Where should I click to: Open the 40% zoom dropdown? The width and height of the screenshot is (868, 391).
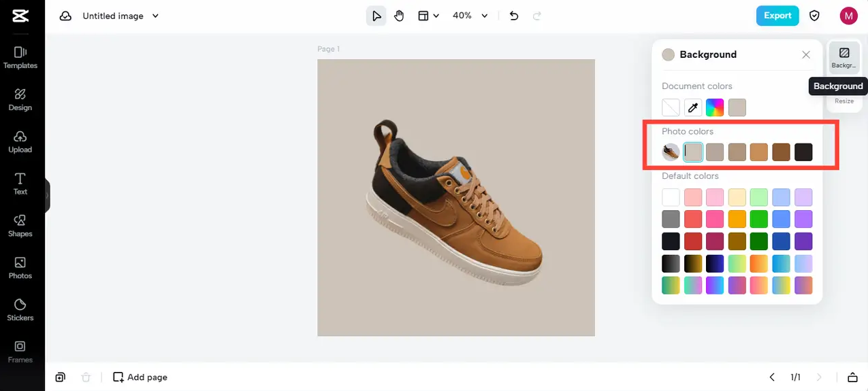click(470, 16)
